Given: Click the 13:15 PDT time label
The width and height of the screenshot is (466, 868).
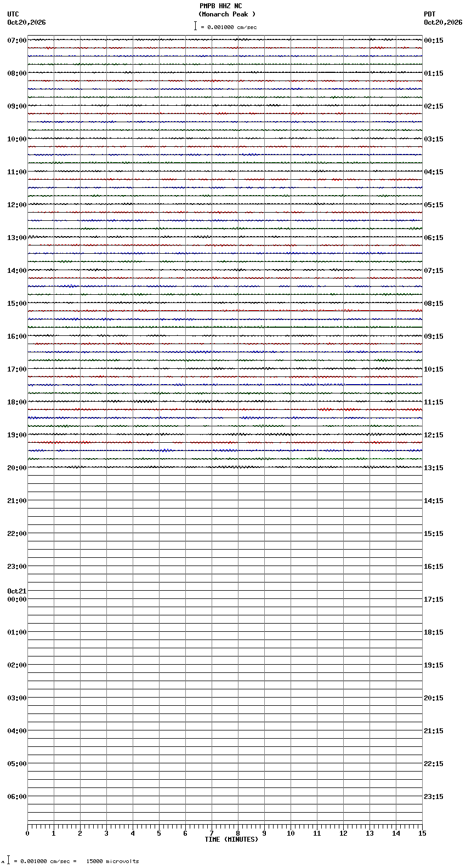Looking at the screenshot, I should click(434, 468).
